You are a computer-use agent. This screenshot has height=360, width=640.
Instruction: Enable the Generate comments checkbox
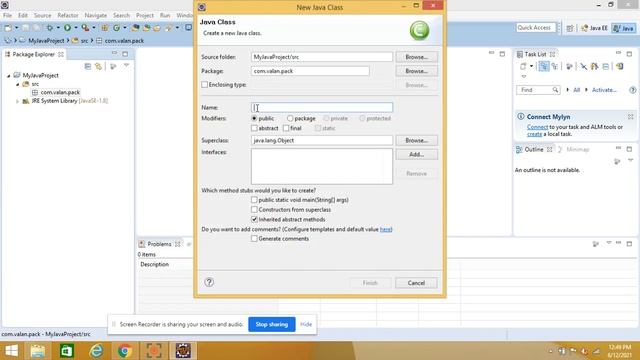pyautogui.click(x=254, y=239)
